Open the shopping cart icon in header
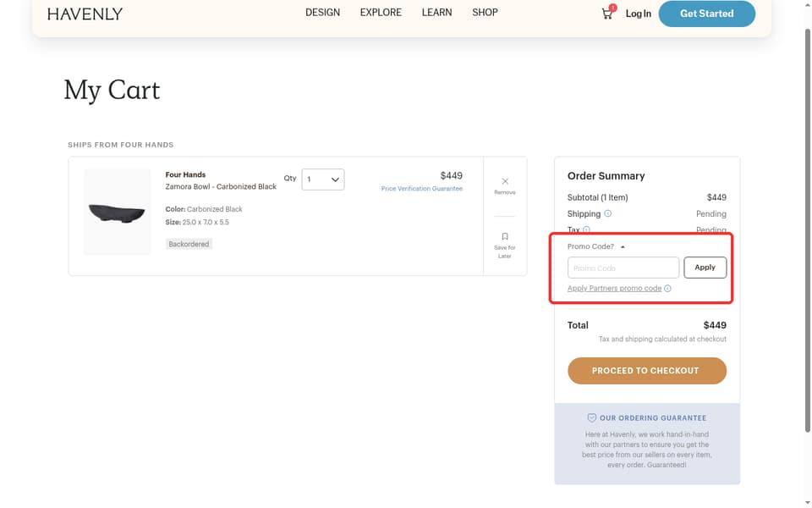This screenshot has width=812, height=508. point(608,13)
